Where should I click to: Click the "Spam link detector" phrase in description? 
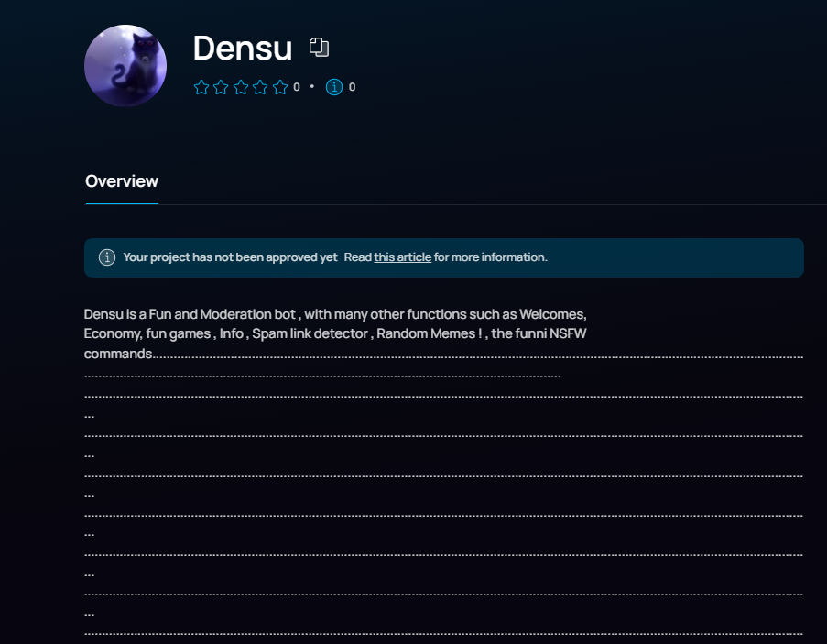[x=310, y=333]
